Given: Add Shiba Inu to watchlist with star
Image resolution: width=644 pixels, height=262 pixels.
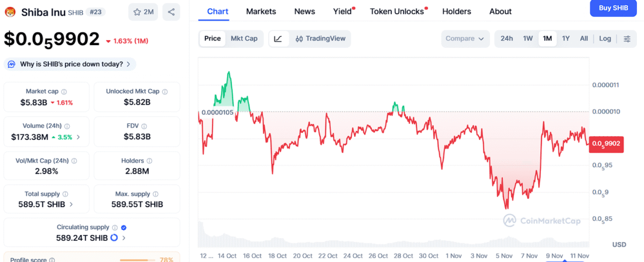Looking at the screenshot, I should point(143,12).
